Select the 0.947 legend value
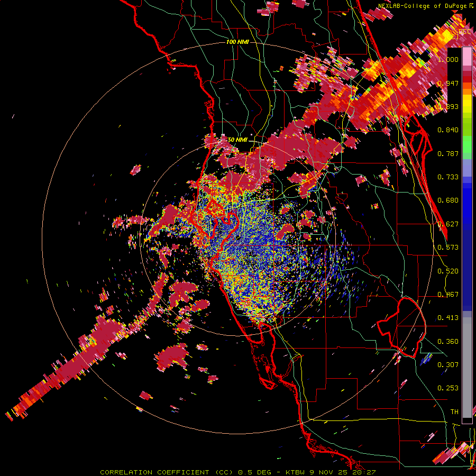The image size is (476, 476). [x=448, y=83]
